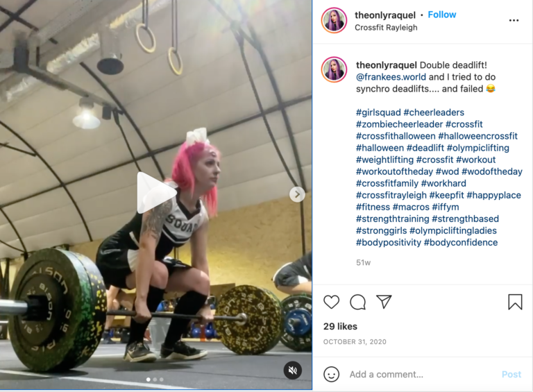Image resolution: width=533 pixels, height=392 pixels.
Task: Open more options three-dot menu
Action: point(514,20)
